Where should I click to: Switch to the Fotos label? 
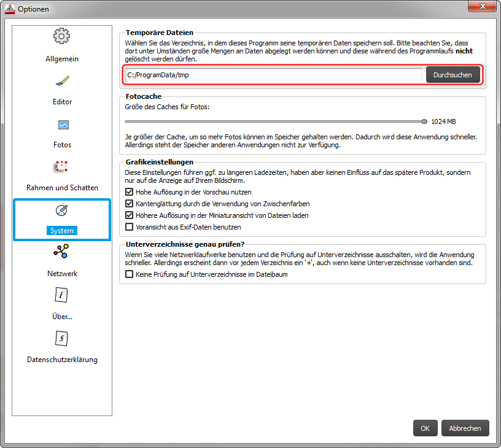tap(62, 145)
